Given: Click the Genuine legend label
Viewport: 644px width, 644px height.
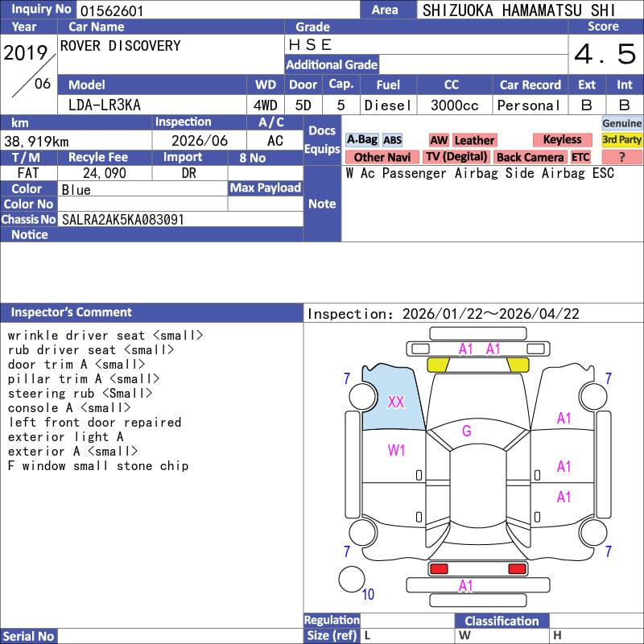Looking at the screenshot, I should (621, 123).
